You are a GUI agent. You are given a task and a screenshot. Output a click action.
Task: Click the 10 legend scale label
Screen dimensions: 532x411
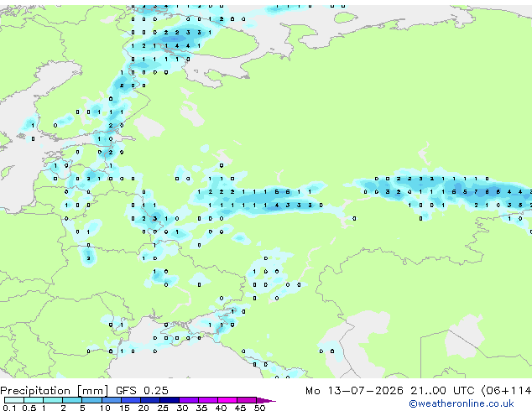click(x=105, y=408)
